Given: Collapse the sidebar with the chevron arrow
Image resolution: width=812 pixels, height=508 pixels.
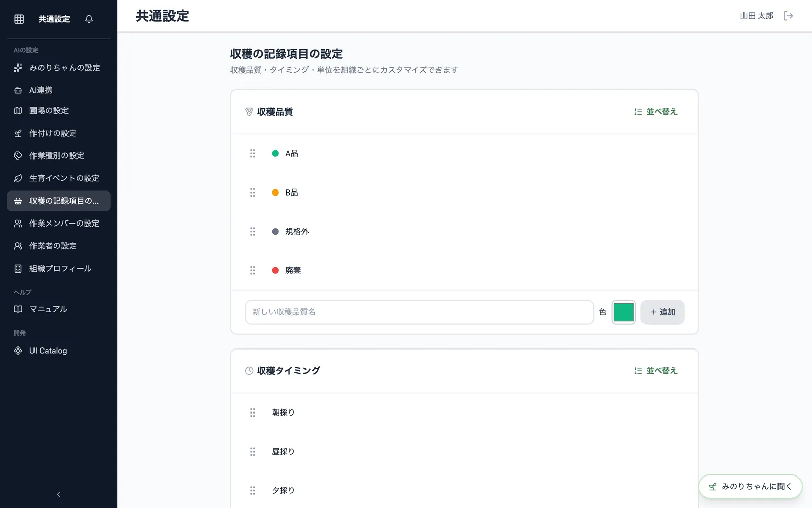Looking at the screenshot, I should point(58,494).
